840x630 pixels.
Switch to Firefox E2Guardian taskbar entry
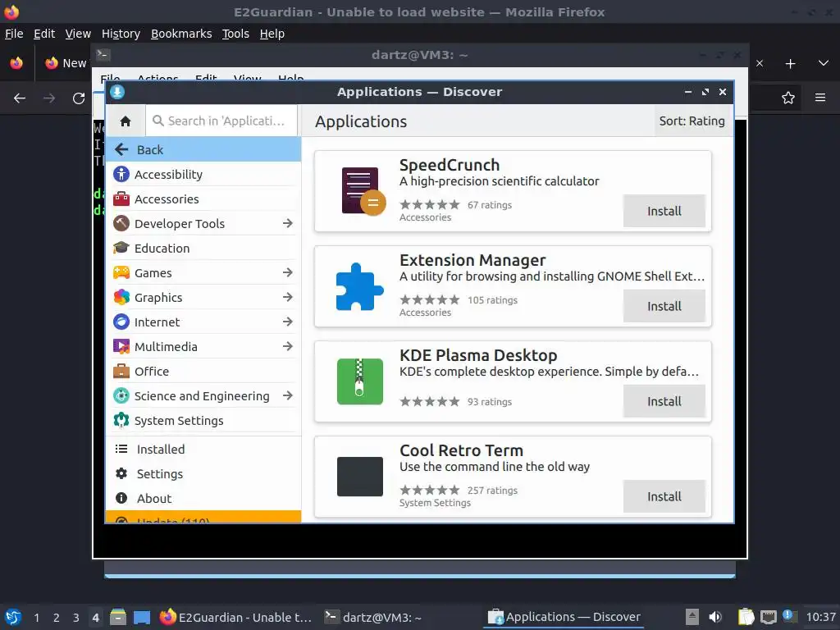pyautogui.click(x=235, y=617)
